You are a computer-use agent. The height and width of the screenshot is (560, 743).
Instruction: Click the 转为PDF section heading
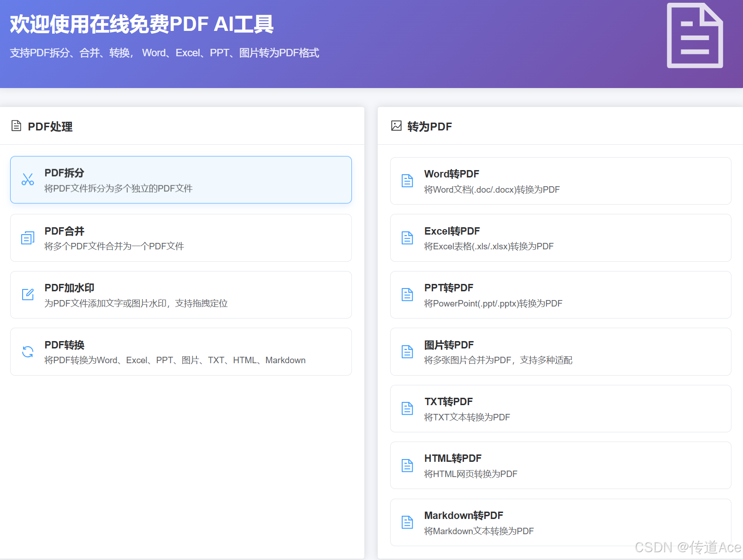click(429, 126)
